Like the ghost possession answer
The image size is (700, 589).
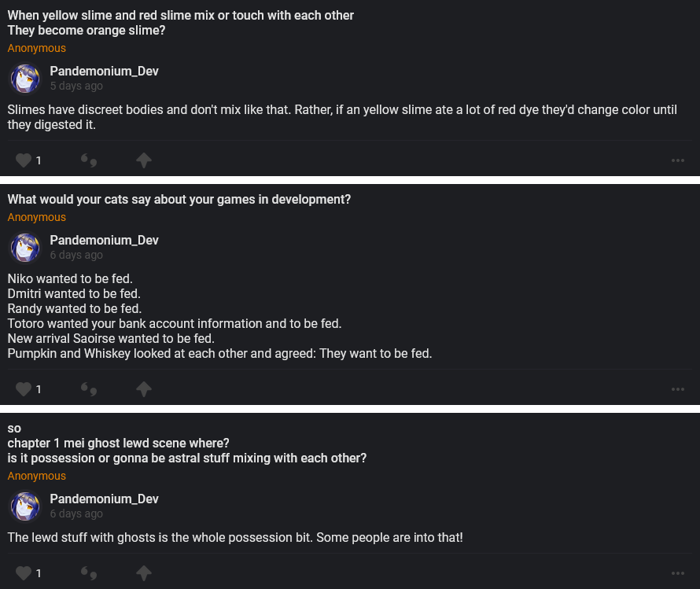pyautogui.click(x=24, y=573)
